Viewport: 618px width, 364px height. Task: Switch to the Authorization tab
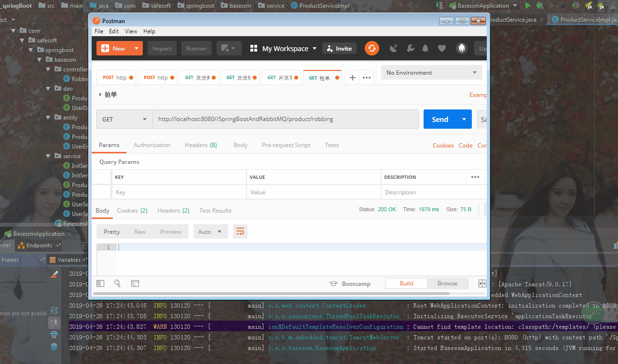(x=152, y=145)
